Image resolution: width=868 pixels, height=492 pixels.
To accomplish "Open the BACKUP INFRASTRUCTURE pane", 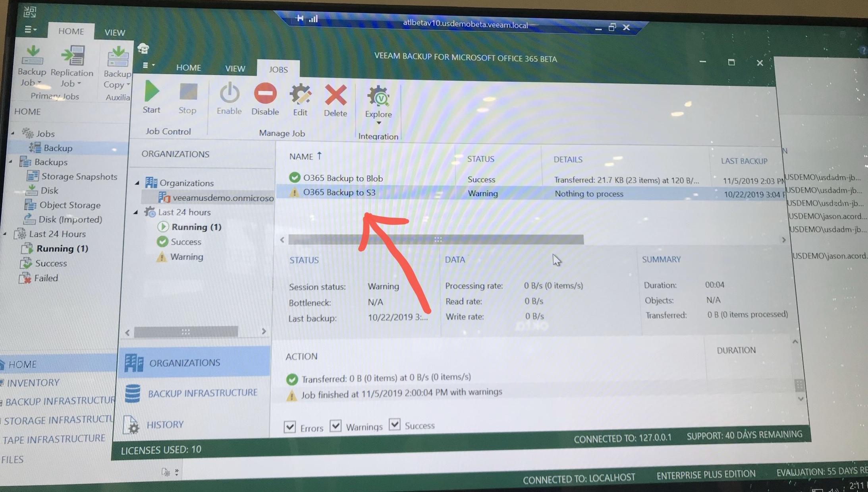I will point(203,393).
